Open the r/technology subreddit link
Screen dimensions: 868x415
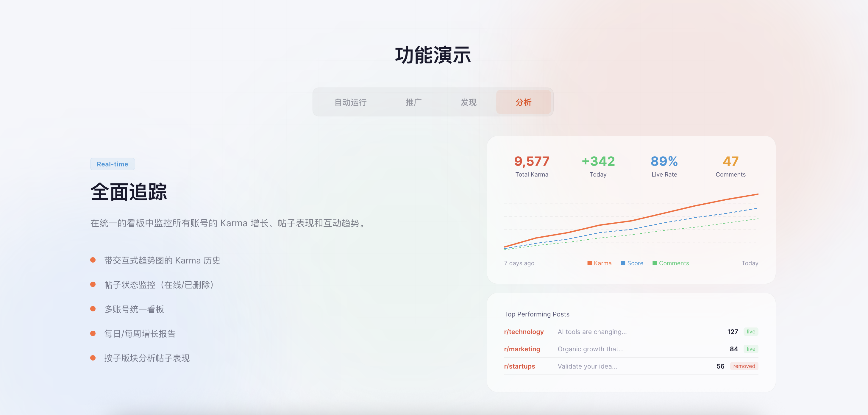tap(524, 331)
